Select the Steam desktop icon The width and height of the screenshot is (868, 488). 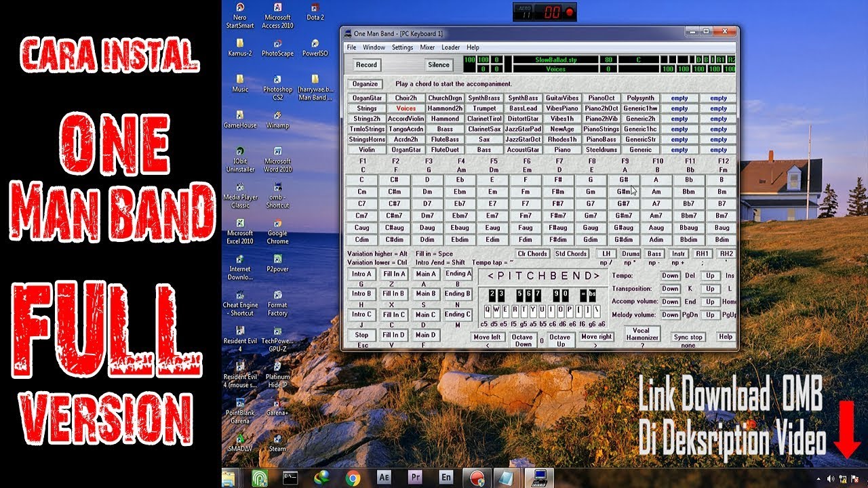click(277, 443)
